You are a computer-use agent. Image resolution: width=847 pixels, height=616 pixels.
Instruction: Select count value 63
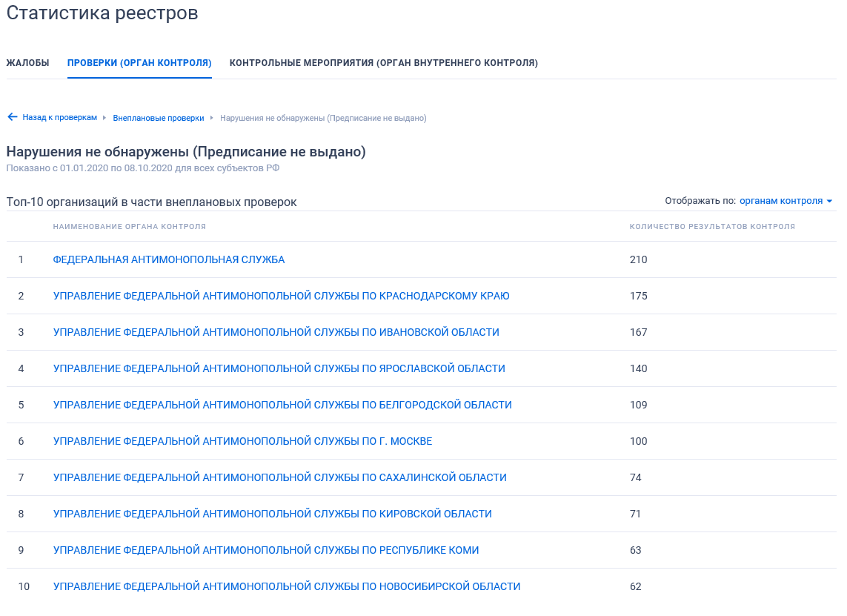click(x=635, y=549)
